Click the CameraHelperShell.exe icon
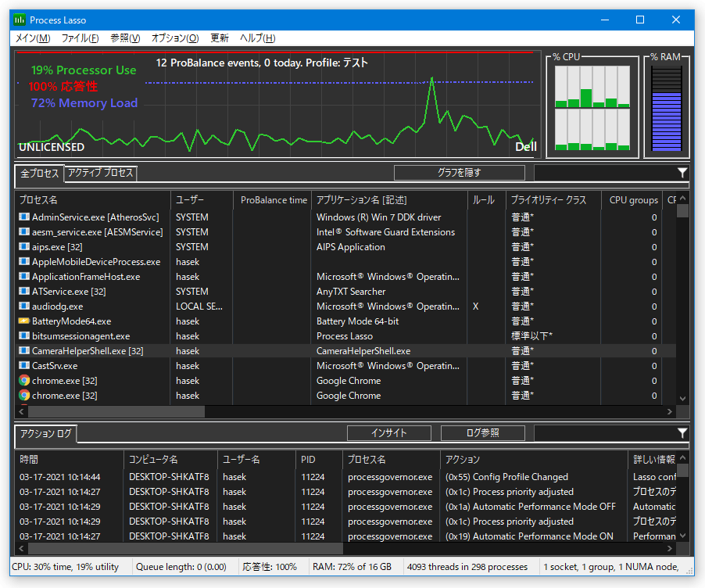Image resolution: width=705 pixels, height=588 pixels. (x=23, y=350)
